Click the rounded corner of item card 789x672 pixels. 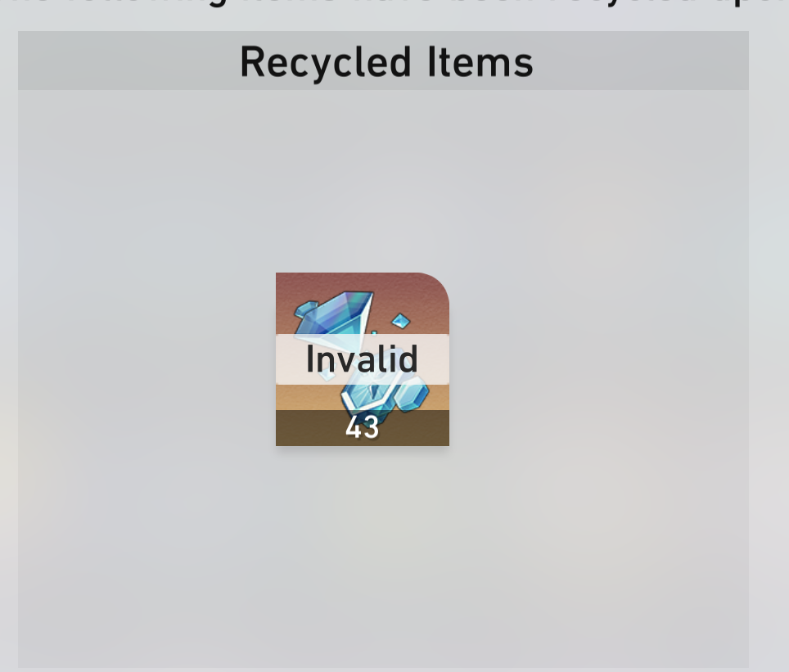(437, 284)
